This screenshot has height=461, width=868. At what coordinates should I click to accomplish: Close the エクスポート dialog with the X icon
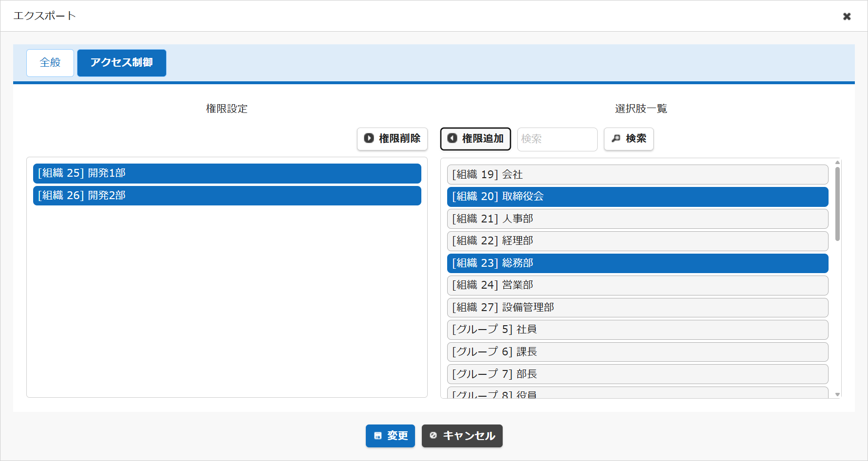click(847, 16)
